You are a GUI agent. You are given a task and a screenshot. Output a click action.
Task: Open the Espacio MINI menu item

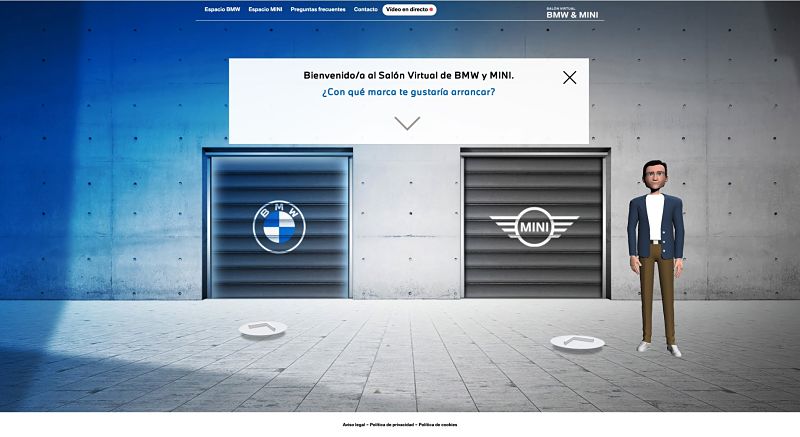[x=265, y=9]
